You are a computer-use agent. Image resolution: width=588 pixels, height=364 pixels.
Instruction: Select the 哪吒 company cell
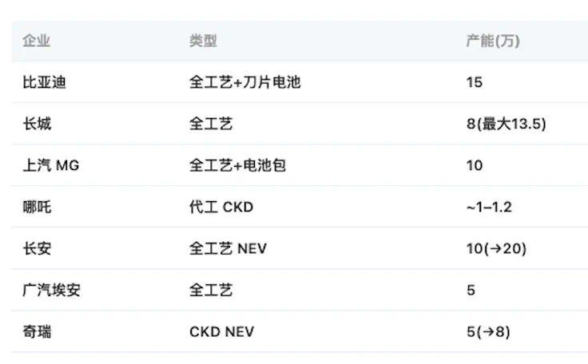37,207
